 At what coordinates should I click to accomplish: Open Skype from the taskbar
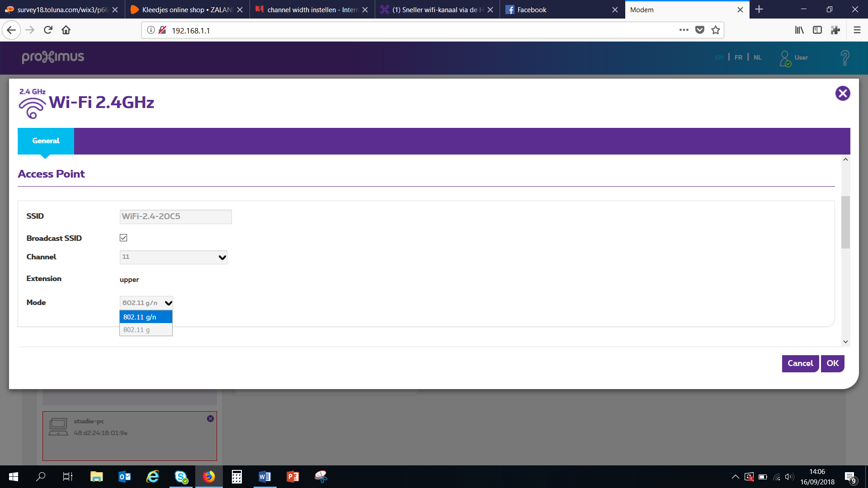(181, 477)
